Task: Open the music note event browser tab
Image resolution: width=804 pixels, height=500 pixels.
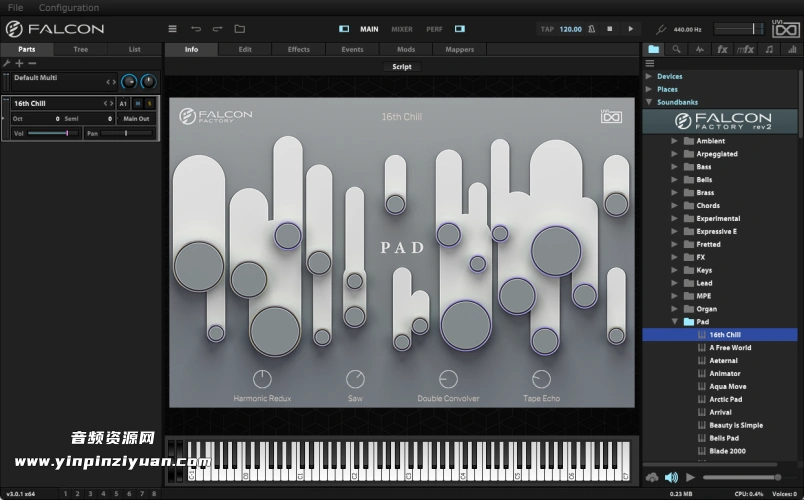Action: click(769, 49)
